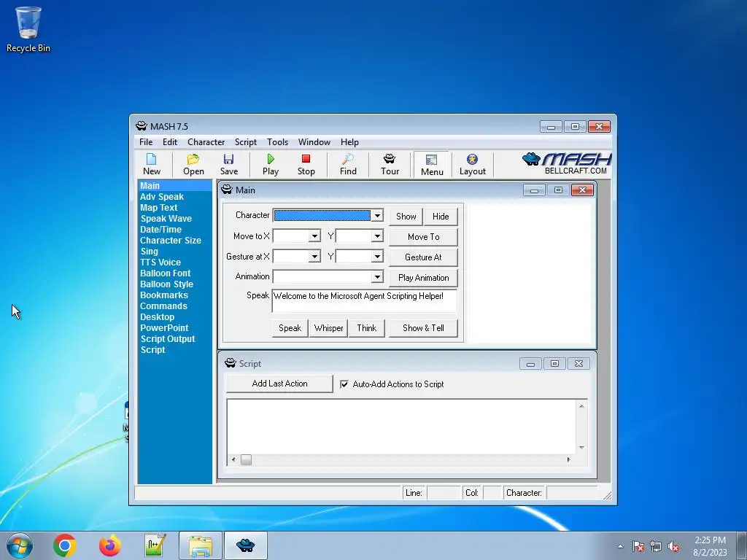
Task: Click the Play Animation button
Action: click(x=424, y=278)
